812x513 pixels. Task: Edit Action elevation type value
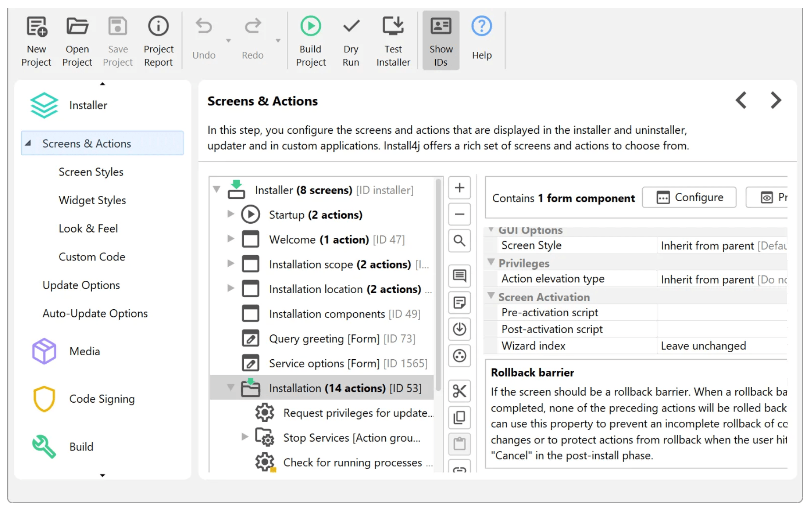point(722,279)
